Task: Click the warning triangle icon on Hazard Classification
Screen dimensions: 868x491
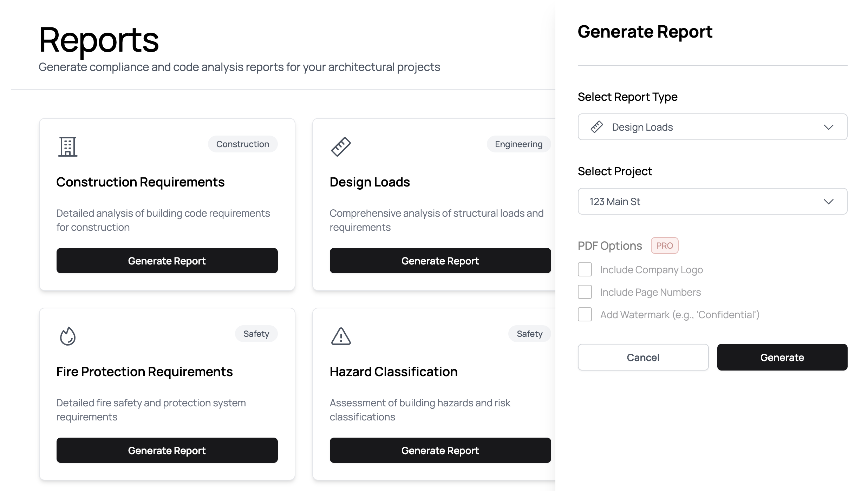Action: pyautogui.click(x=341, y=336)
